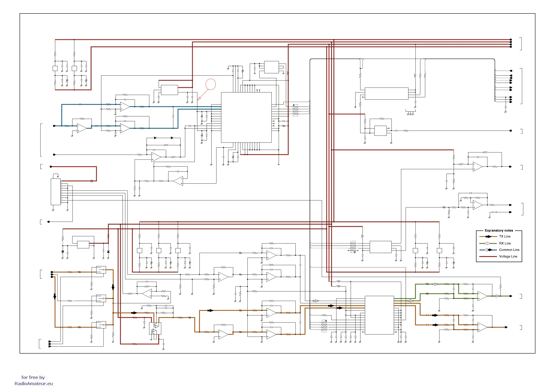The width and height of the screenshot is (555, 392).
Task: Click the red arrowhead of the annotation pointer
Action: (x=199, y=98)
